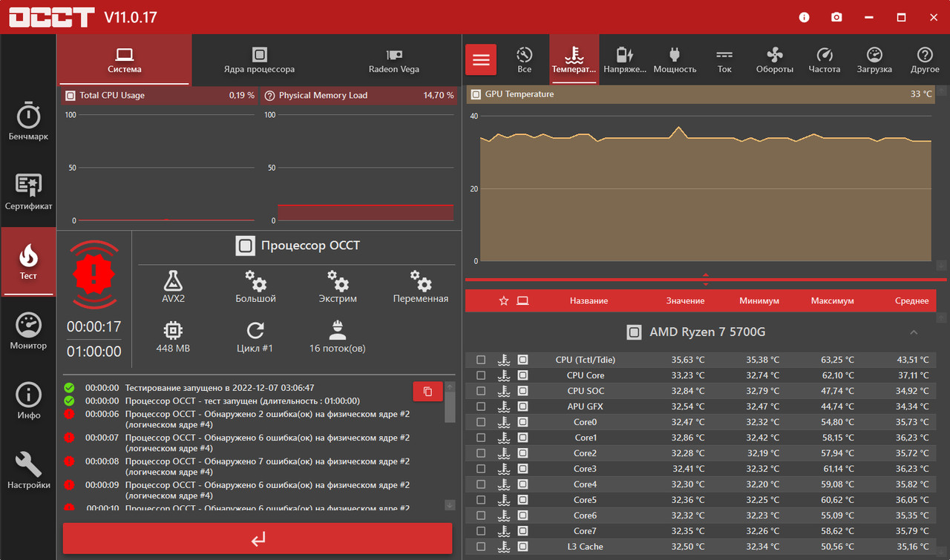Click the Core4 sensor name

coord(585,484)
